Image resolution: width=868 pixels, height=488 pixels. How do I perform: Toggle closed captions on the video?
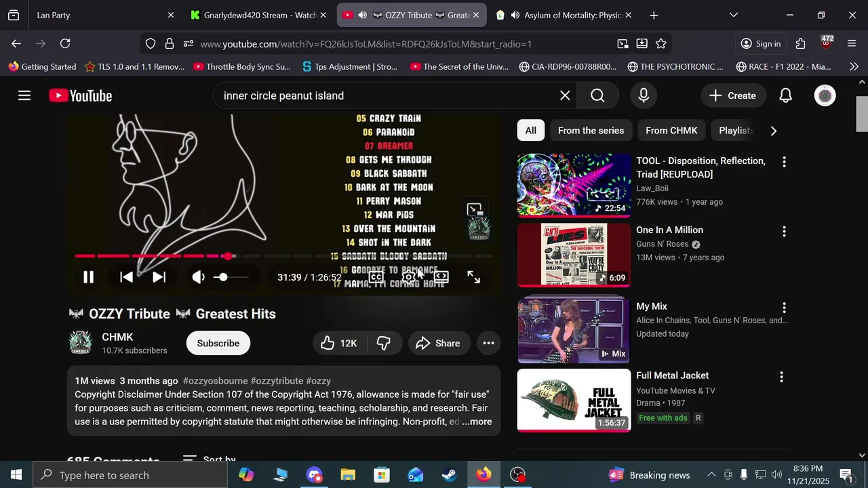[x=376, y=277]
